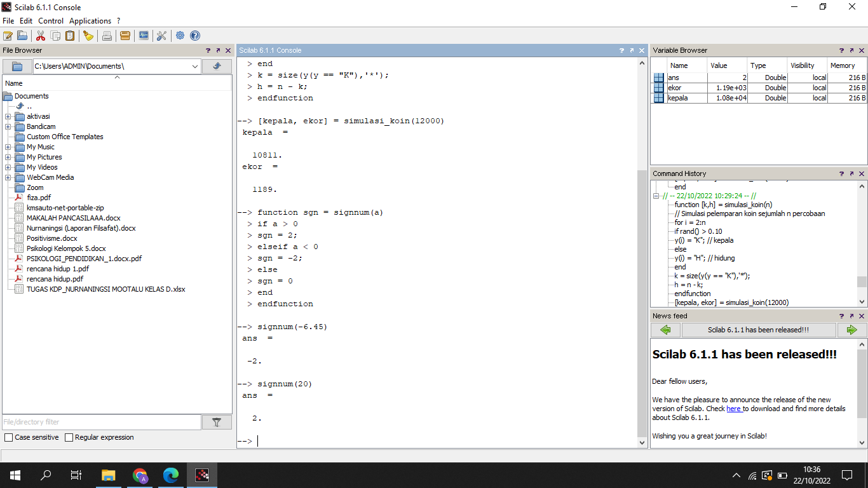
Task: Open Windows Start menu
Action: [x=15, y=475]
